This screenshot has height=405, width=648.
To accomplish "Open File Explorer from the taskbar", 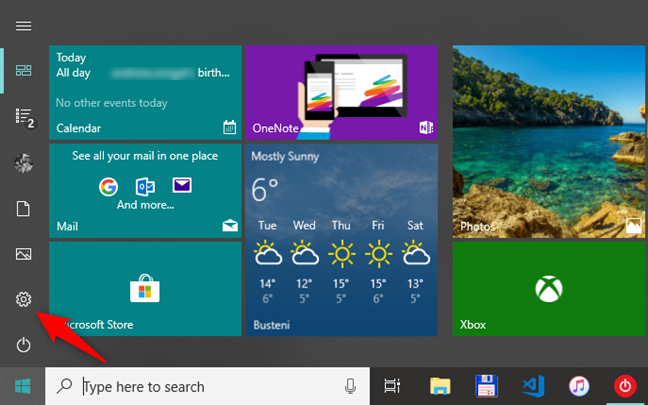I will pyautogui.click(x=441, y=386).
